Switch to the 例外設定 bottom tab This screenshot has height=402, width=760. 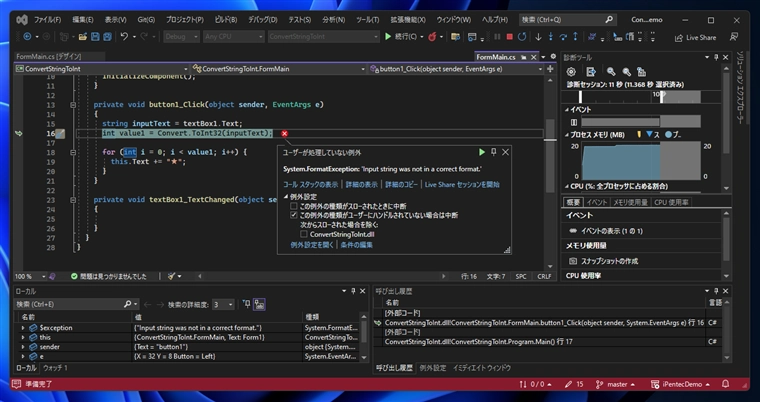click(433, 368)
